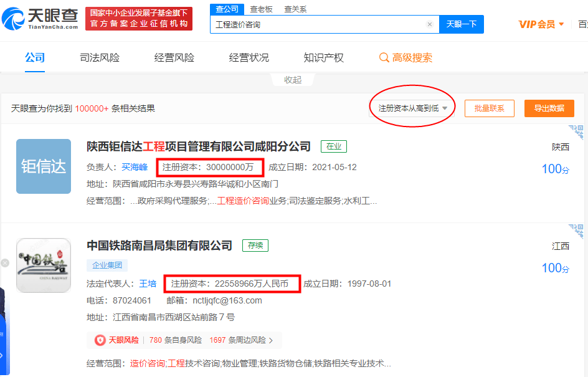This screenshot has width=588, height=377.
Task: Close the floating side ad
Action: point(5,263)
